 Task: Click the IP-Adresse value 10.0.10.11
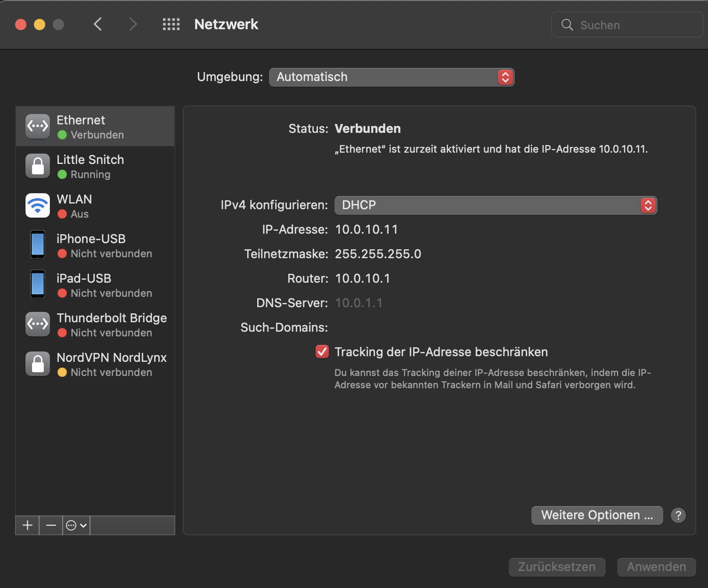click(366, 229)
